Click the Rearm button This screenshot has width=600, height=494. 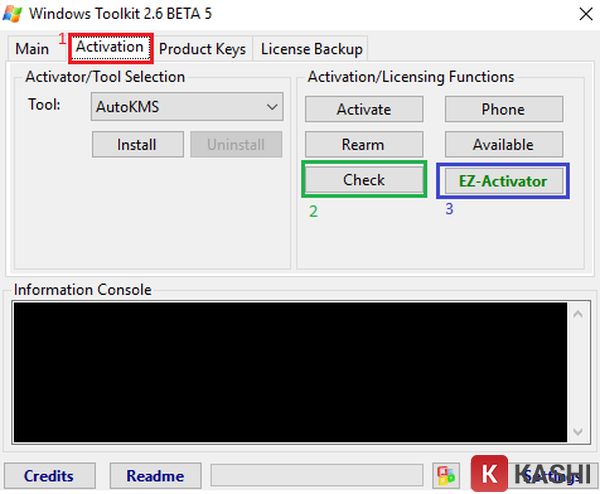(364, 145)
